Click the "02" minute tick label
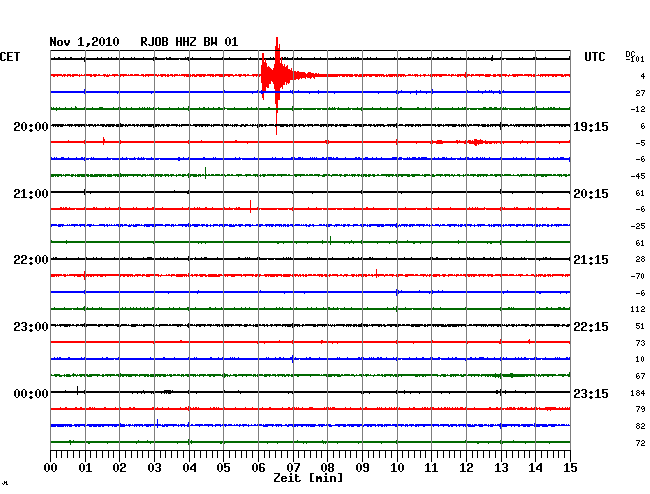 [x=119, y=468]
